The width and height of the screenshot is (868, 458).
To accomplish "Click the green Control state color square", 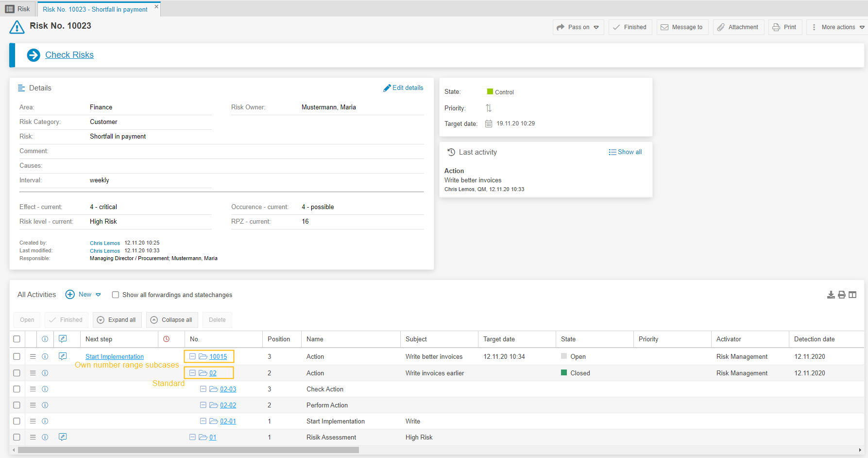I will pos(490,91).
